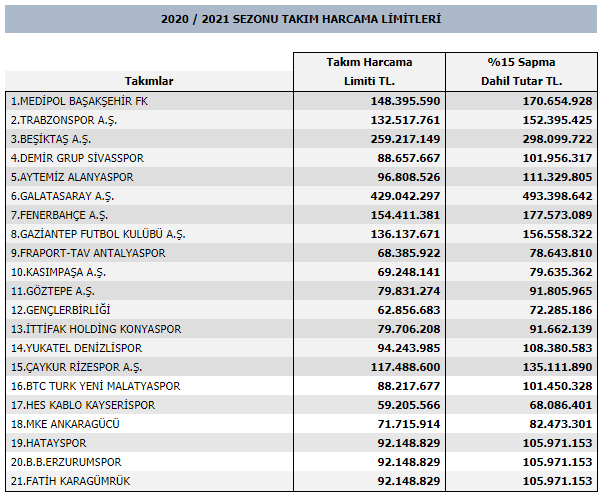Screen dimensions: 604x497
Task: Click Galatasaray limit value 429.042.297
Action: pyautogui.click(x=405, y=196)
